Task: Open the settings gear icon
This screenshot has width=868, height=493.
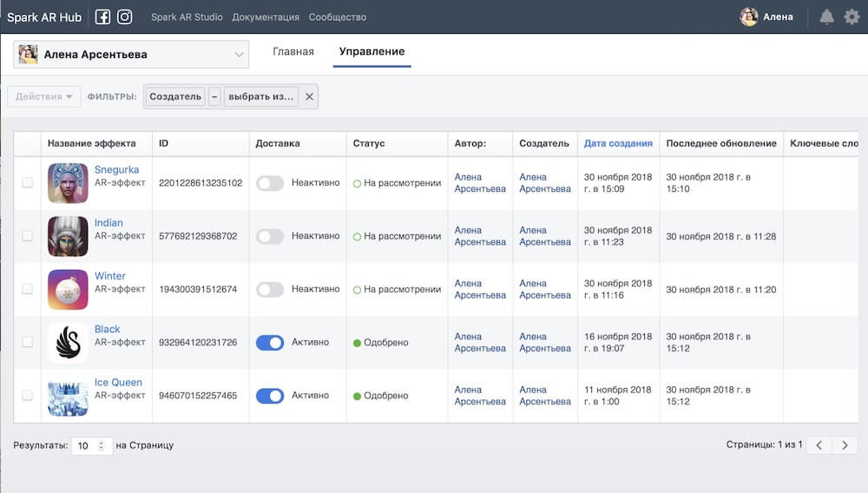Action: (852, 16)
